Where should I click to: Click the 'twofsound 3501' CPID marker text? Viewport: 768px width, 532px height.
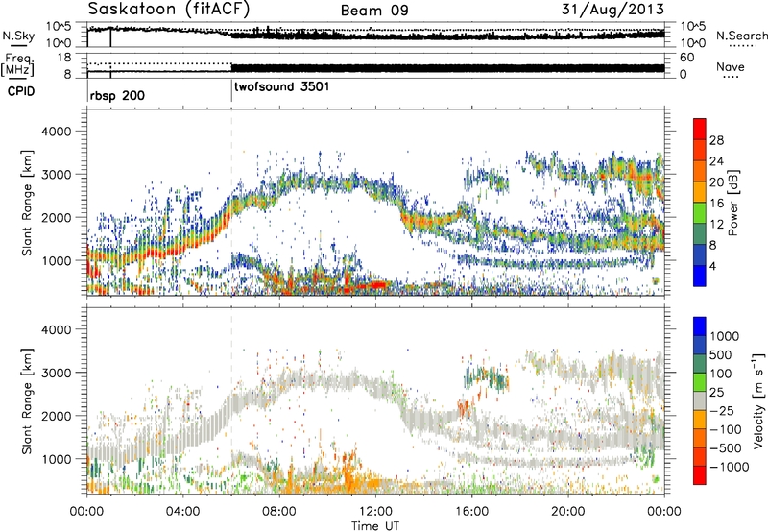point(281,86)
